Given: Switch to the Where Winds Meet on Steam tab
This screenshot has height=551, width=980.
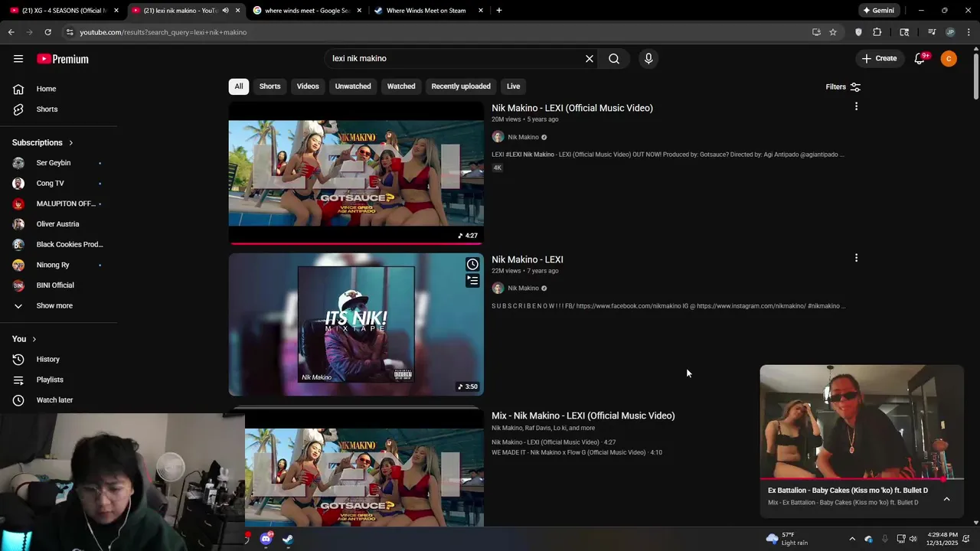Looking at the screenshot, I should (x=426, y=11).
